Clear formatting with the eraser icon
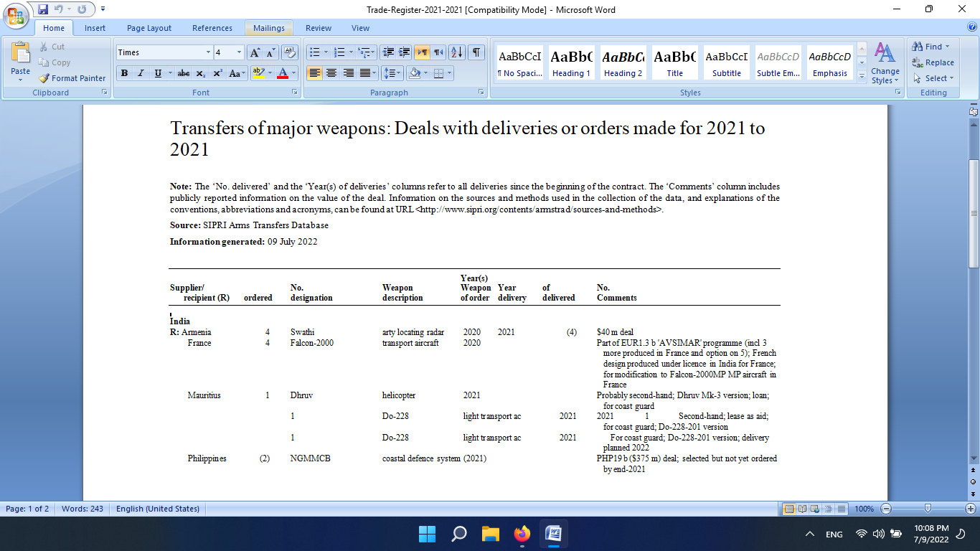Viewport: 980px width, 551px height. click(290, 52)
